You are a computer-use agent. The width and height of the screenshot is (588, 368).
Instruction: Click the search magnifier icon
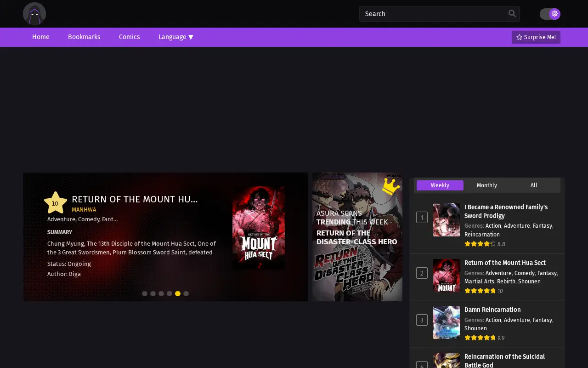(x=512, y=14)
